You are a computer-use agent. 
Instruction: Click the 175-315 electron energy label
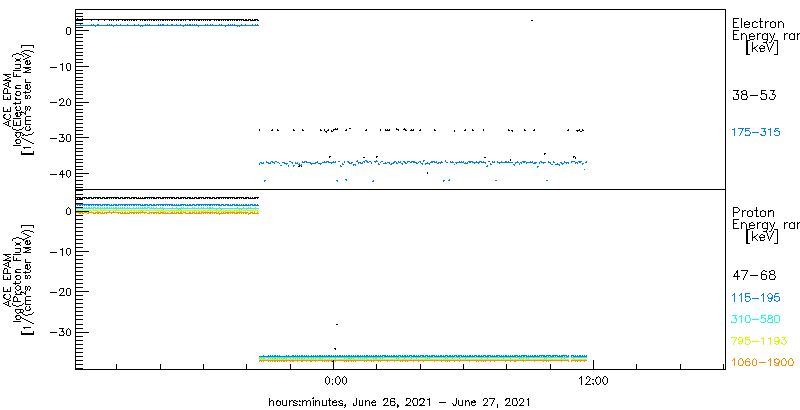[756, 133]
